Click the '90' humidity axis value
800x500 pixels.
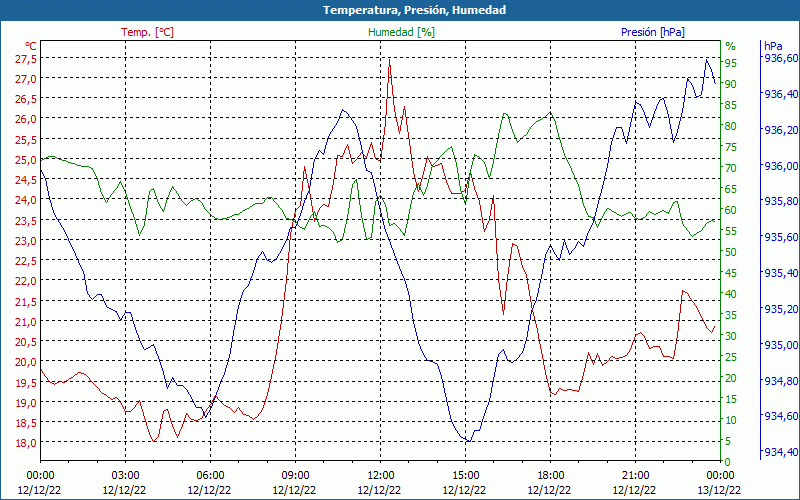click(731, 84)
